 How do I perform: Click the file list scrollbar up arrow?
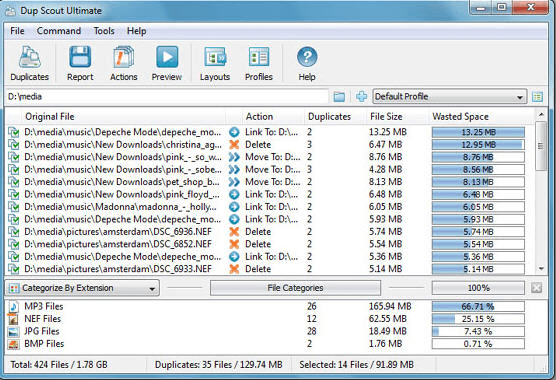(x=541, y=115)
